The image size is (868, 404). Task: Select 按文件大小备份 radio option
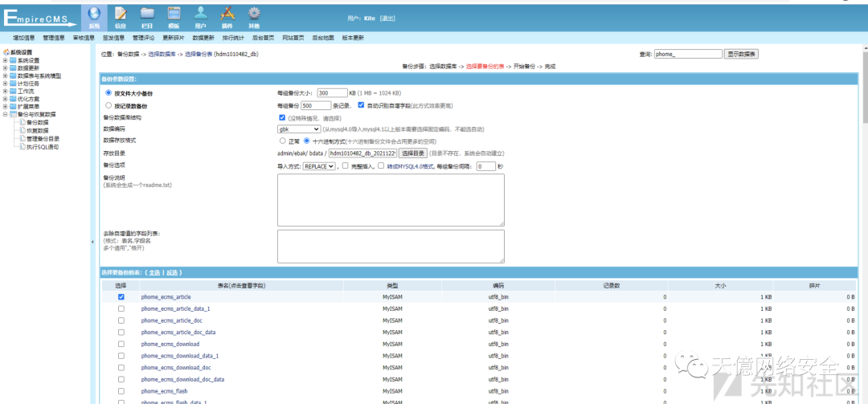click(108, 93)
